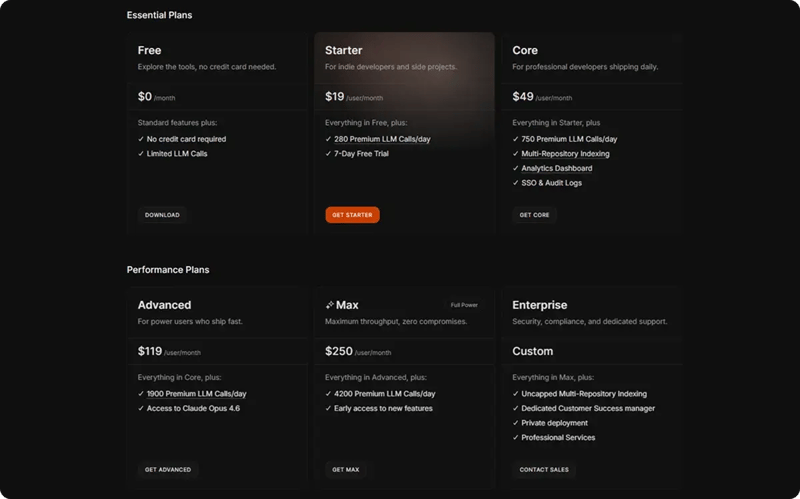Click the Professional Services feature
The image size is (800, 499).
(x=558, y=437)
